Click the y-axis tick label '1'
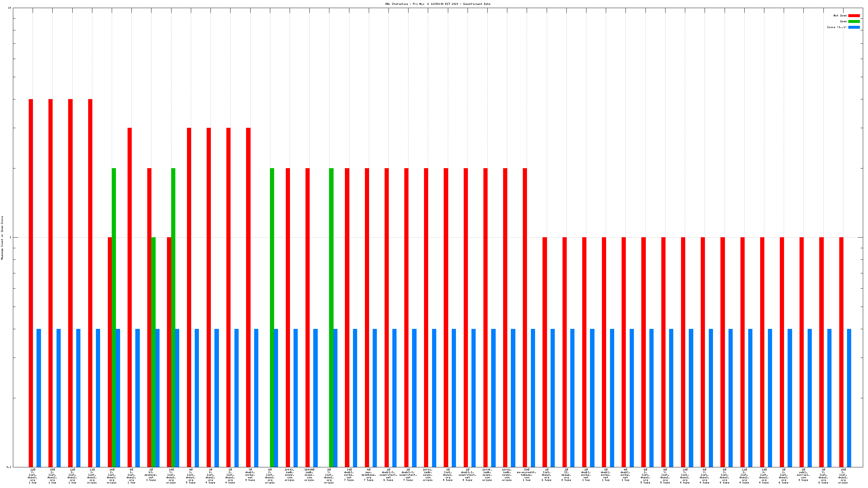868x488 pixels. click(x=10, y=238)
